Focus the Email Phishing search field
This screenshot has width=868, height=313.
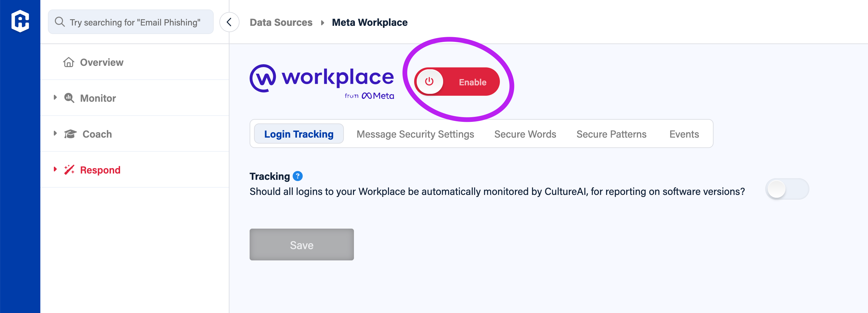pyautogui.click(x=131, y=22)
